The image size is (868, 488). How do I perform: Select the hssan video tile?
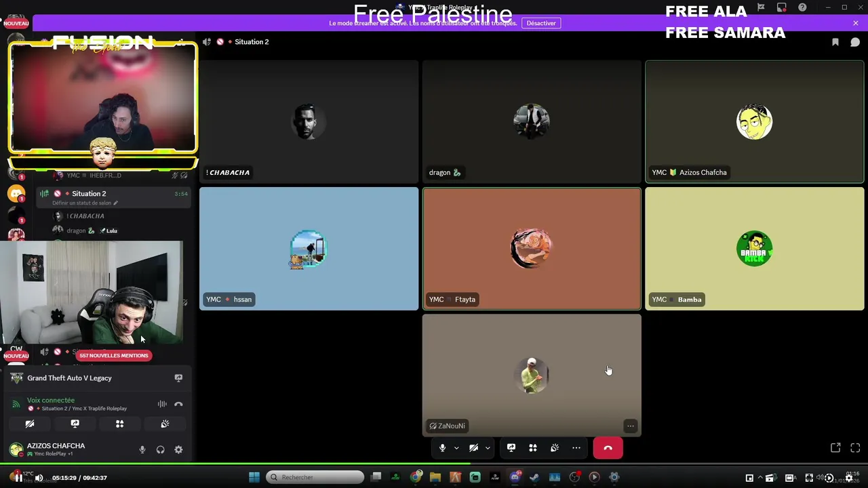309,249
